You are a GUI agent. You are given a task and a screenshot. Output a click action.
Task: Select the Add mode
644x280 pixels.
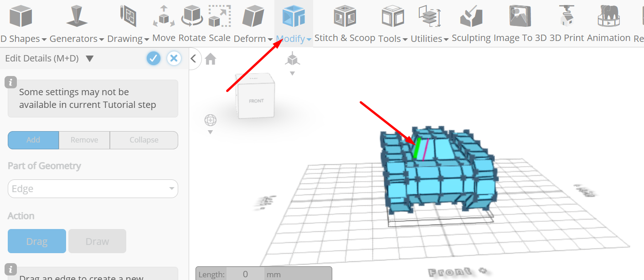pyautogui.click(x=33, y=140)
